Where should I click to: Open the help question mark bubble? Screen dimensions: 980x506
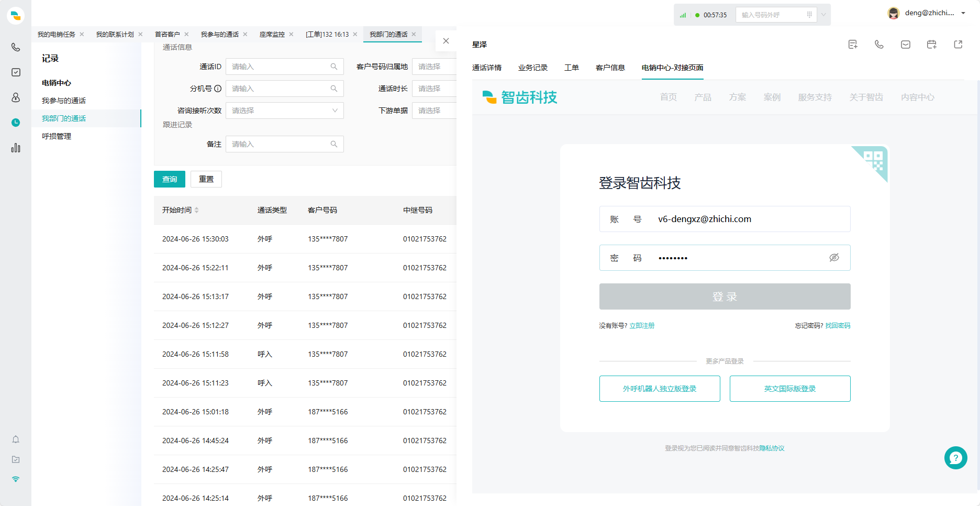(956, 458)
